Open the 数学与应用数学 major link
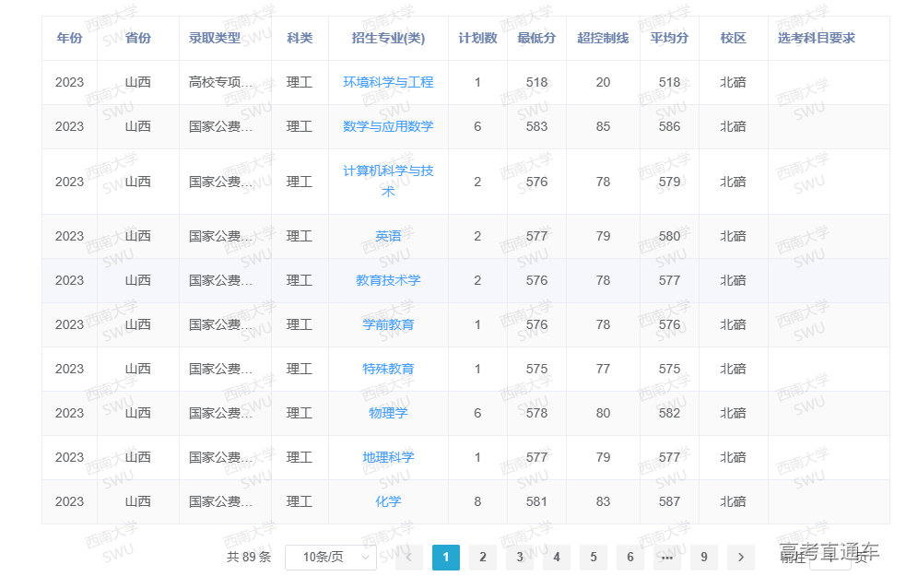This screenshot has width=906, height=588. click(388, 126)
